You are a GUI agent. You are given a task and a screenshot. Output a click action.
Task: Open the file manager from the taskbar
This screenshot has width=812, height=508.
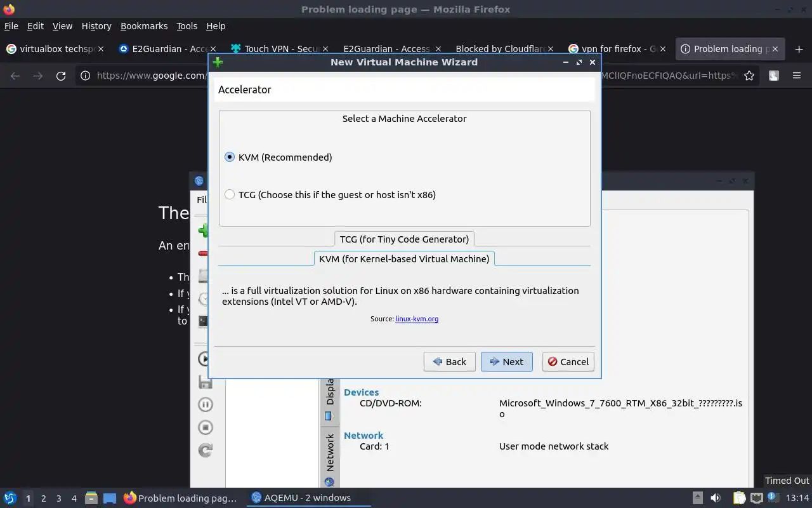(x=91, y=498)
